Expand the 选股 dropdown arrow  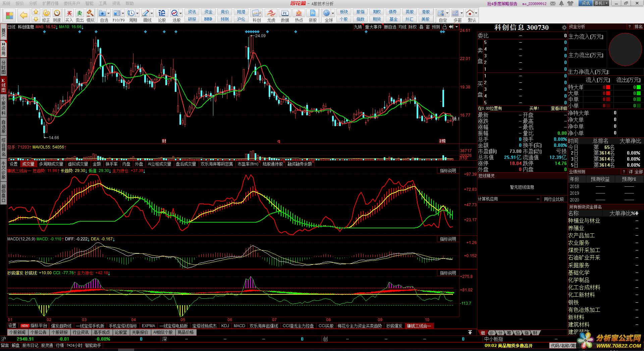[x=181, y=13]
